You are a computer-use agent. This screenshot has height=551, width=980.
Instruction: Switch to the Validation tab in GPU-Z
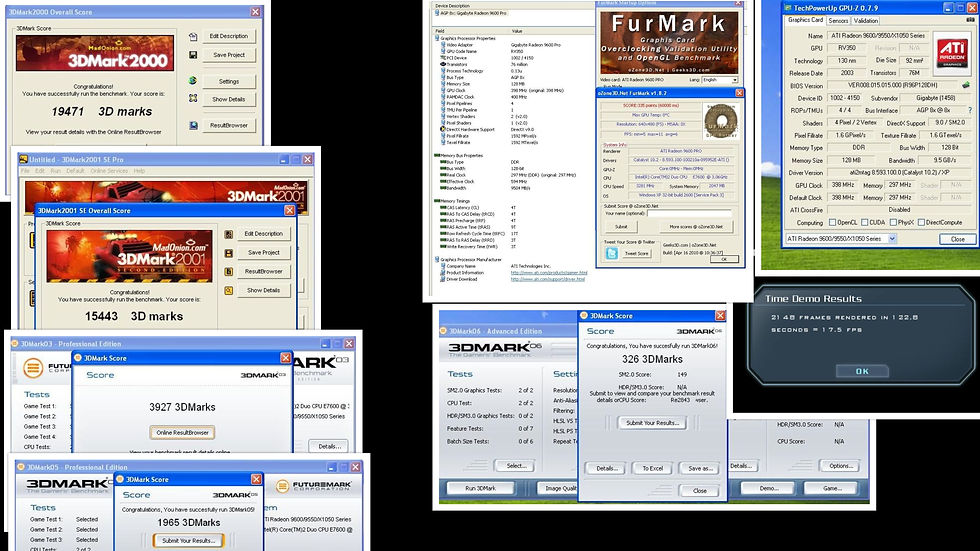(x=866, y=21)
